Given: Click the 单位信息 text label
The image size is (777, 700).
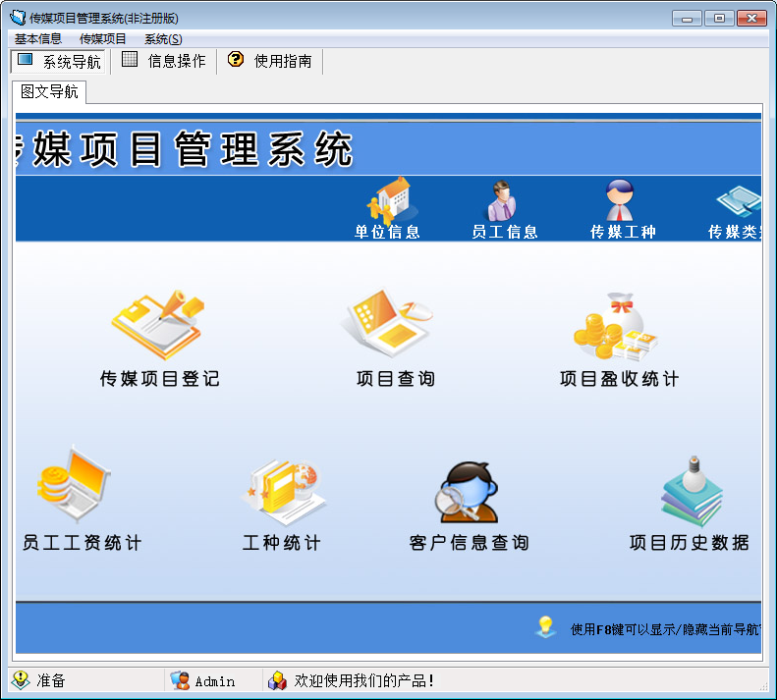Looking at the screenshot, I should click(x=387, y=232).
